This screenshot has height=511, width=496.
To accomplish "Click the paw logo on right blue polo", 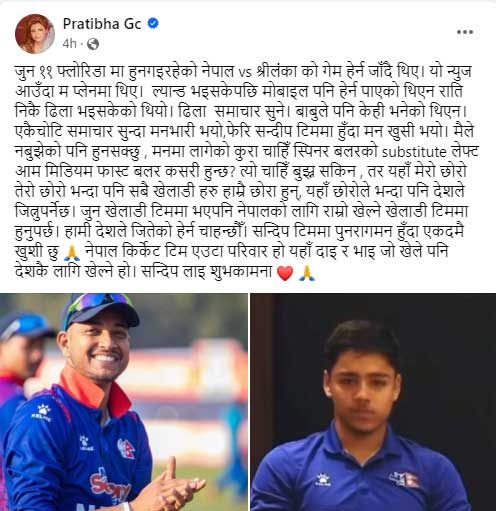I will [322, 480].
